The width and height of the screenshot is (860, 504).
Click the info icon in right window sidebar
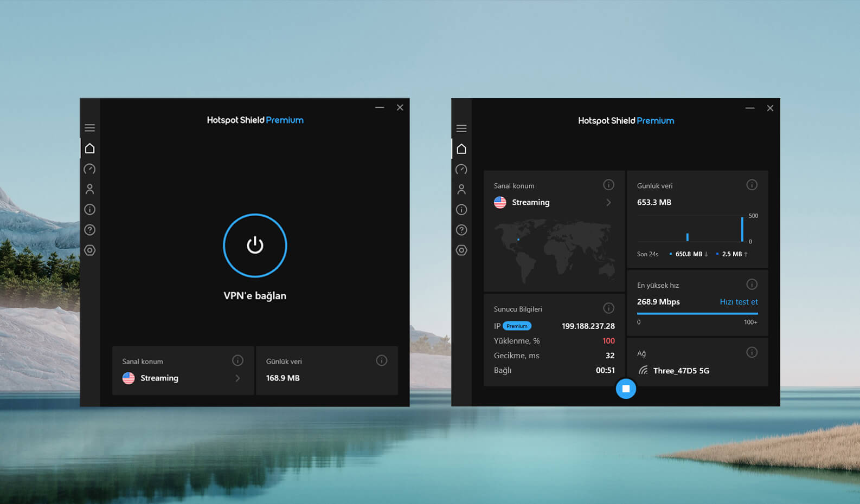(461, 210)
